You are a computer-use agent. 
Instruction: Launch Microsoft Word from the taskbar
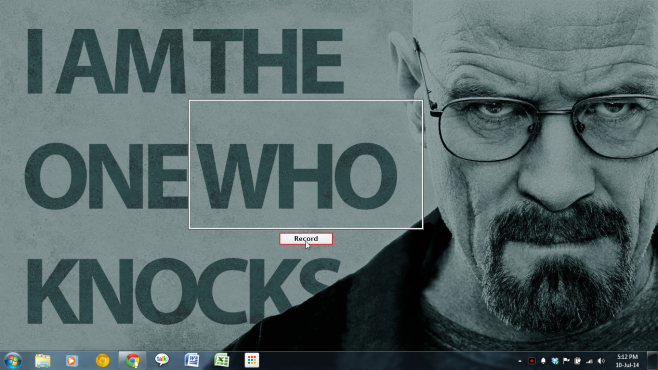[192, 360]
